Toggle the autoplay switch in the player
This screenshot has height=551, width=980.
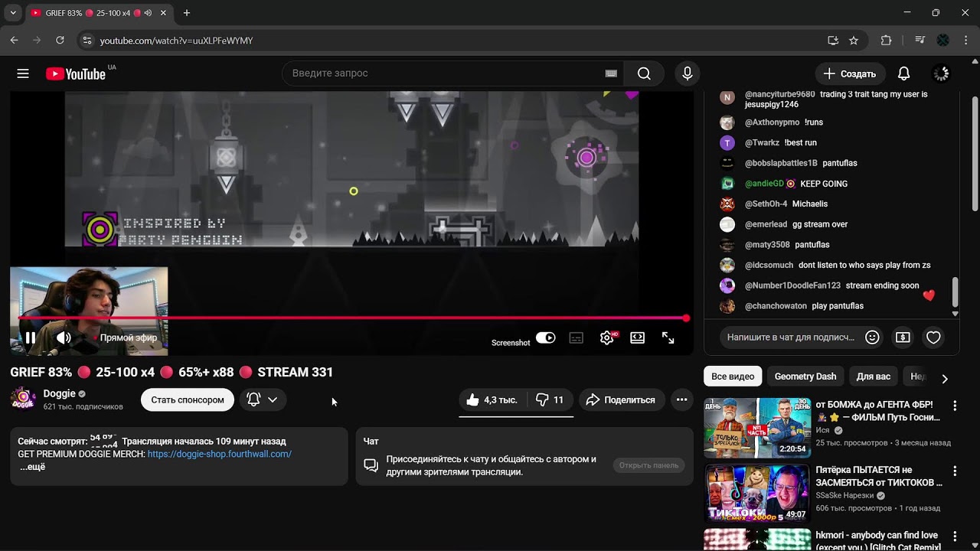click(x=546, y=337)
